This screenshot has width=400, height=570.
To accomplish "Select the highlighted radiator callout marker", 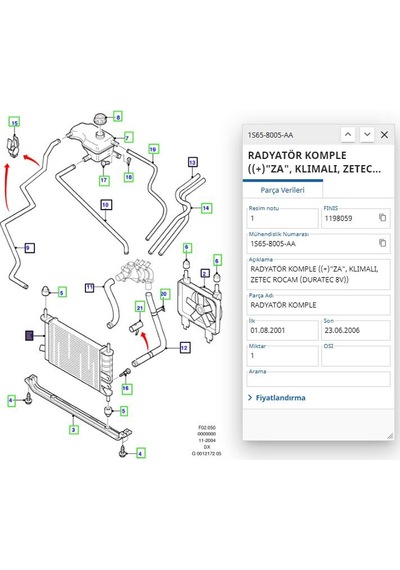I will pos(29,336).
